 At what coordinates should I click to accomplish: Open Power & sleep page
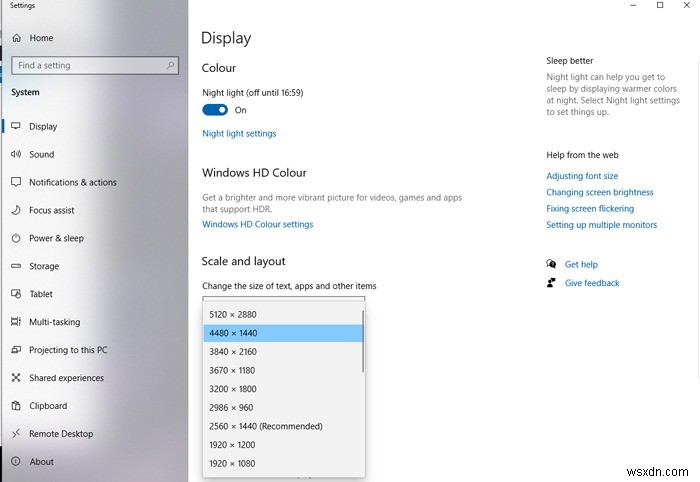tap(56, 238)
